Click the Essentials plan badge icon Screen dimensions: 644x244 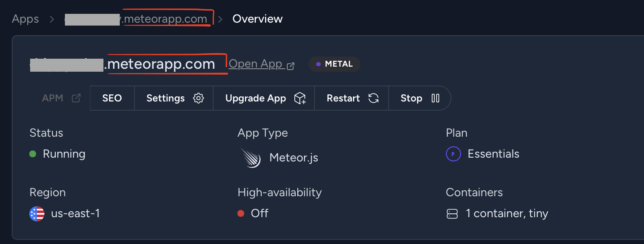tap(453, 154)
